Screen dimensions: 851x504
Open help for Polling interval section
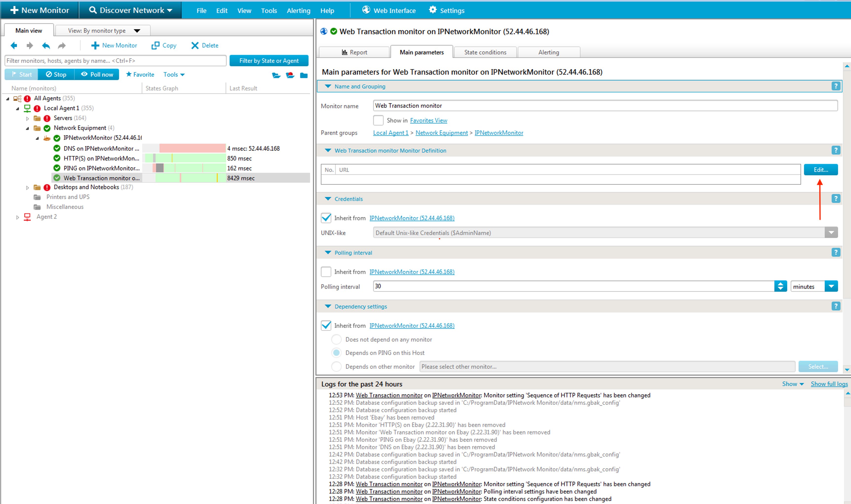click(836, 252)
